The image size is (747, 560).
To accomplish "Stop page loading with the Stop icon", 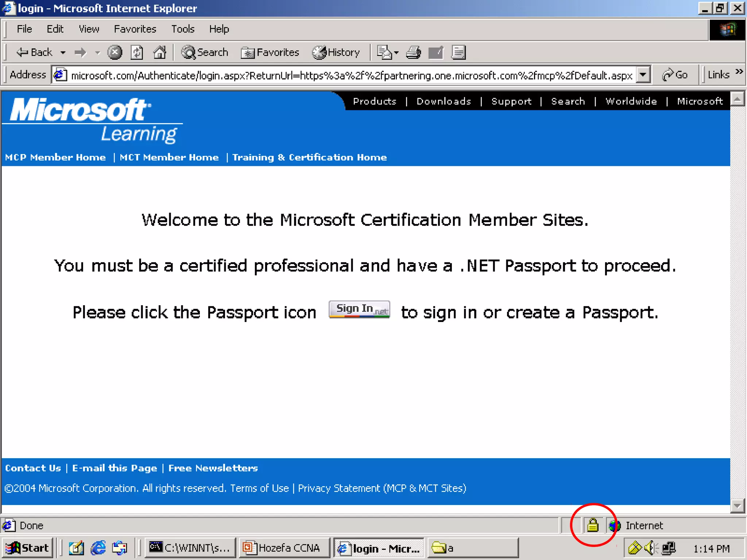I will click(x=115, y=52).
